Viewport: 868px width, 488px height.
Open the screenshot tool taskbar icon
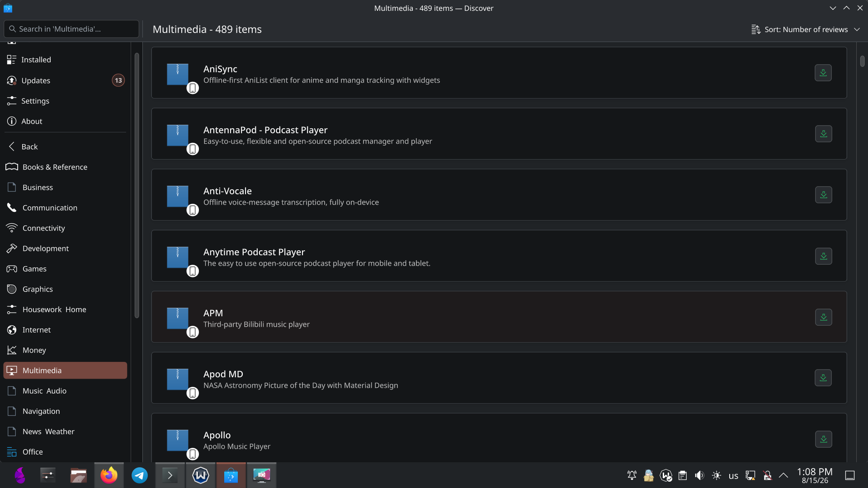coord(262,475)
